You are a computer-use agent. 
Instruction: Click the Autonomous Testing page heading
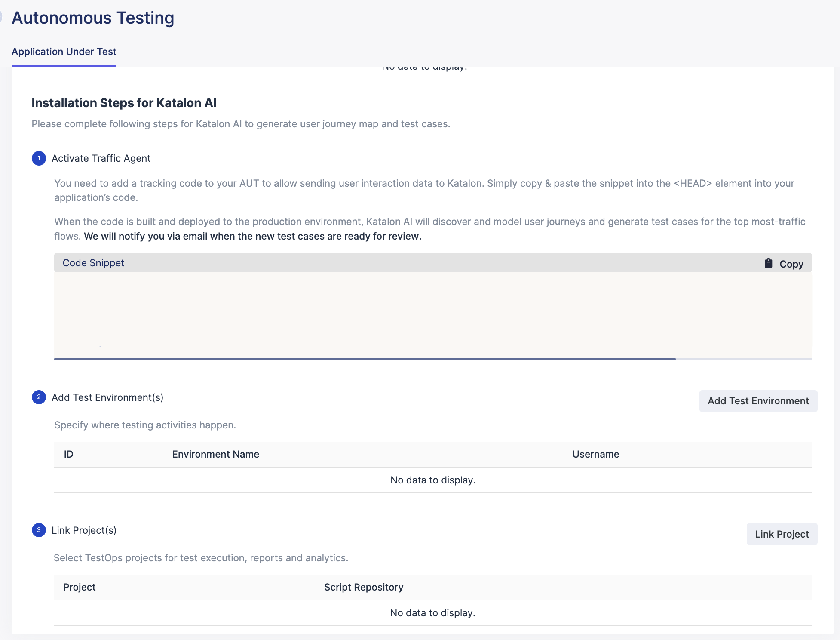[93, 18]
